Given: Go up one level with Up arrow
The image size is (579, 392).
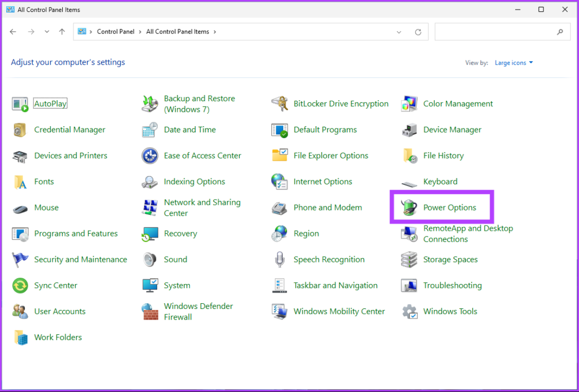Looking at the screenshot, I should point(62,32).
